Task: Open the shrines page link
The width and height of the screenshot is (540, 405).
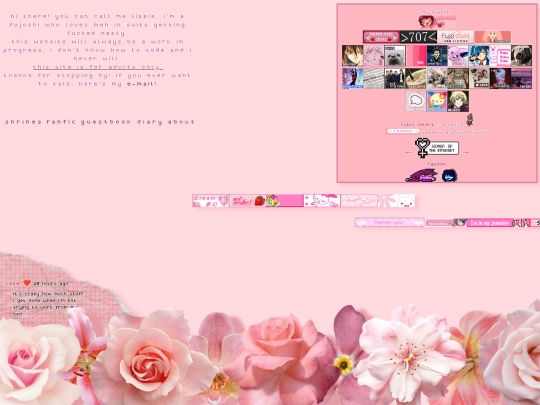Action: (24, 122)
